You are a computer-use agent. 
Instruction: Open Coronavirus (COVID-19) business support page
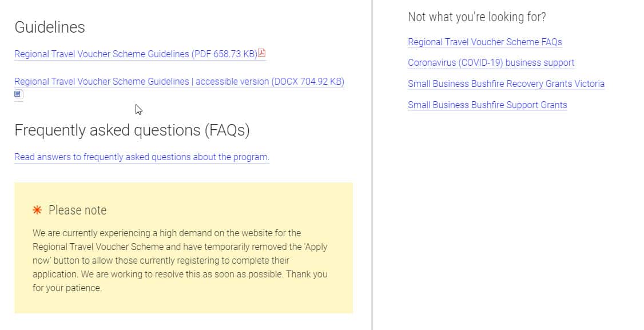tap(491, 63)
